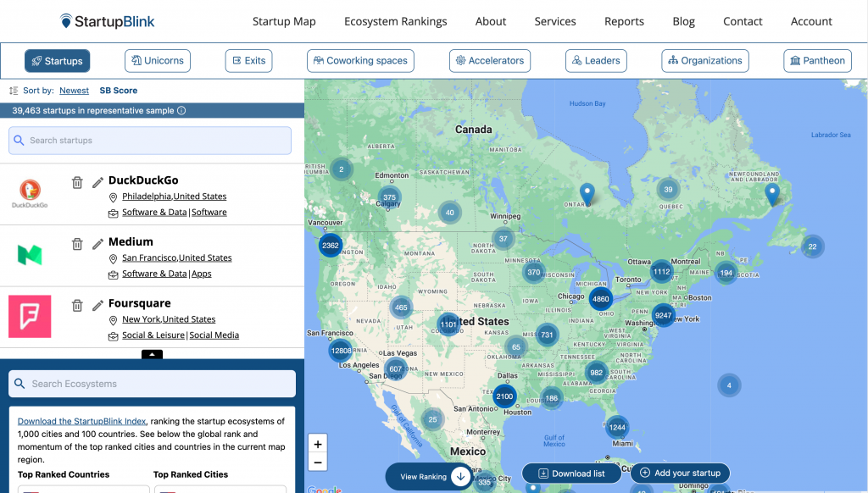Collapse the startup list with arrow handle

(x=152, y=354)
